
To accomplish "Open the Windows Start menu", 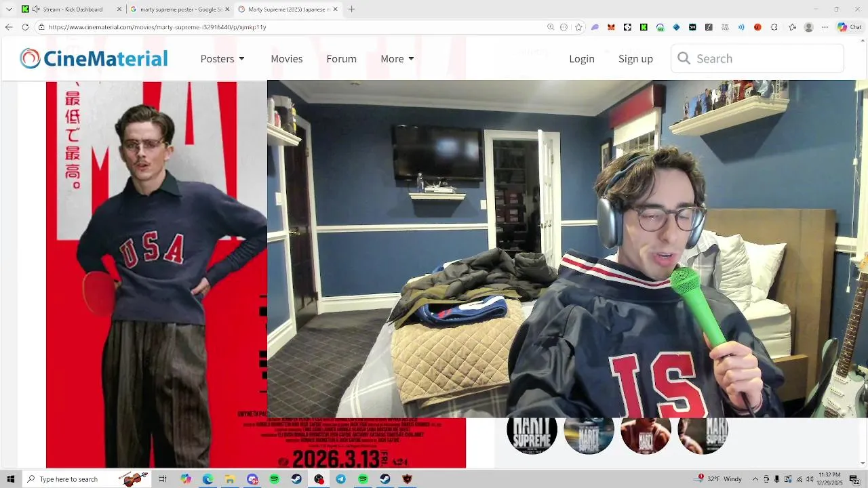I will point(10,479).
